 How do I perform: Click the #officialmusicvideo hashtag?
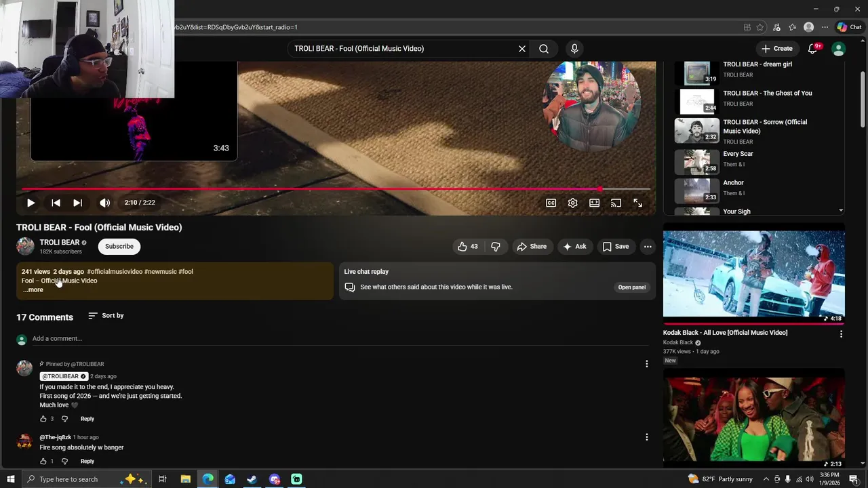[x=115, y=272]
